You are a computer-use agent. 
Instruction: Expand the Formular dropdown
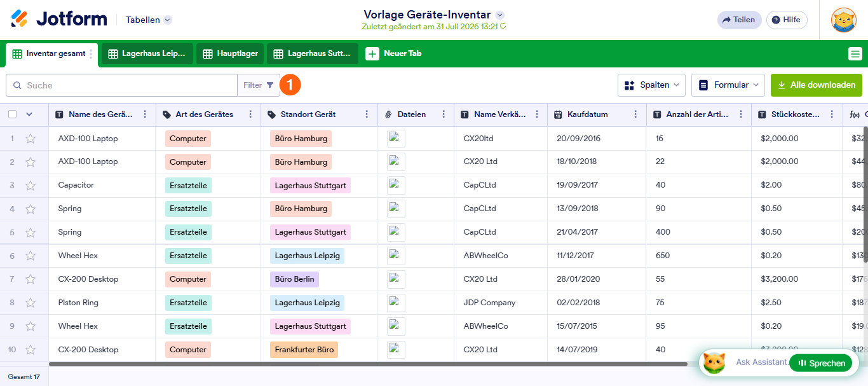[x=728, y=85]
